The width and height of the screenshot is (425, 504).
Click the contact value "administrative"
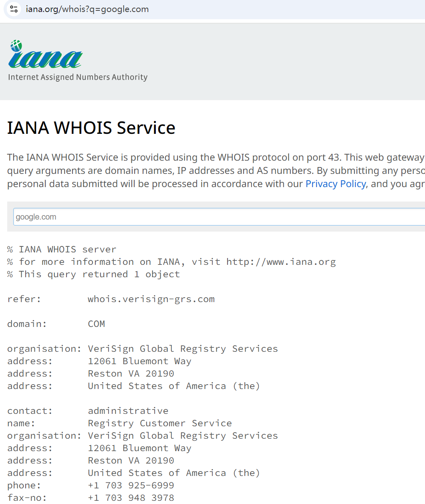tap(128, 411)
